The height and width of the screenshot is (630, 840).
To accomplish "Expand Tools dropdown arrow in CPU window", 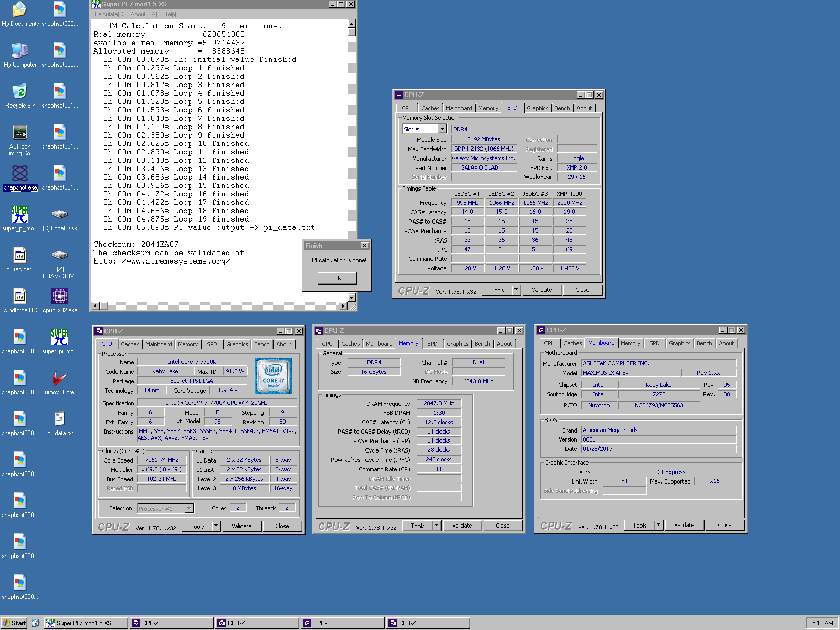I will click(216, 526).
